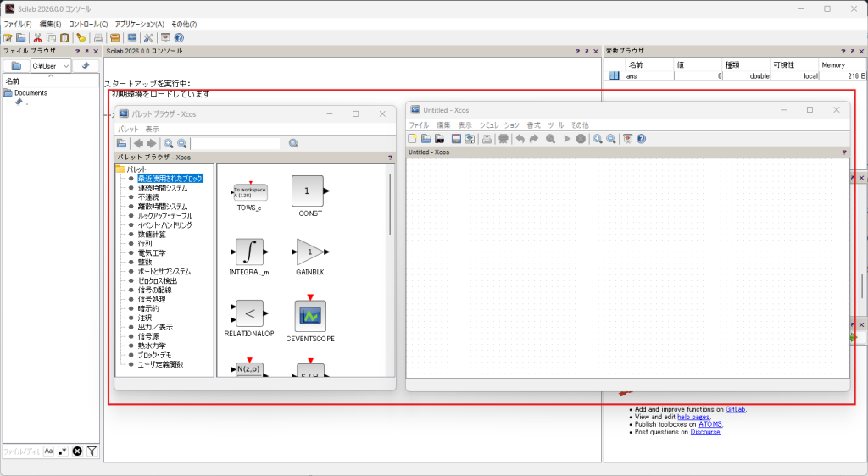This screenshot has height=476, width=868.
Task: Click the help question icon in Xcos toolbar
Action: point(641,139)
